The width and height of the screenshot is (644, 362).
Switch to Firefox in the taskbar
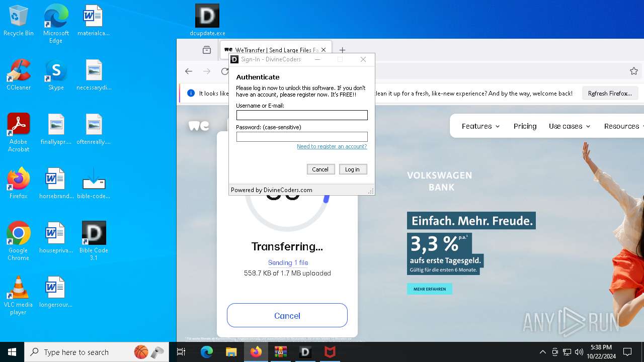point(256,352)
